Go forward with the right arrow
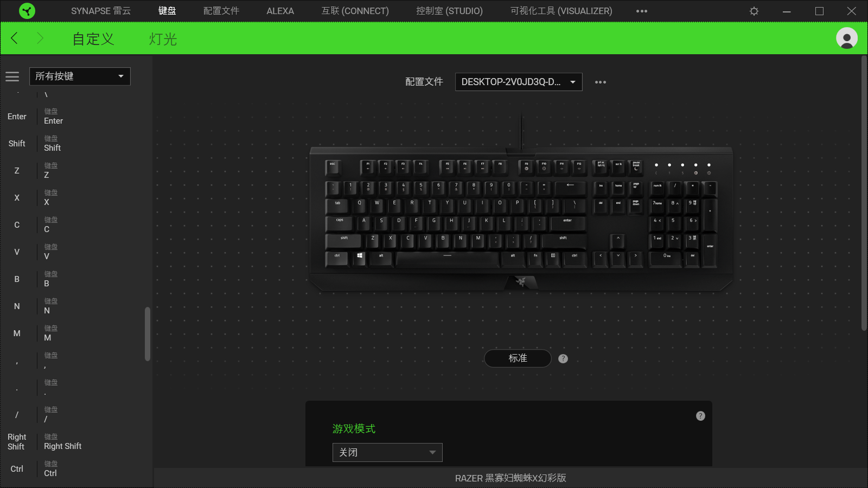The image size is (868, 488). click(40, 38)
